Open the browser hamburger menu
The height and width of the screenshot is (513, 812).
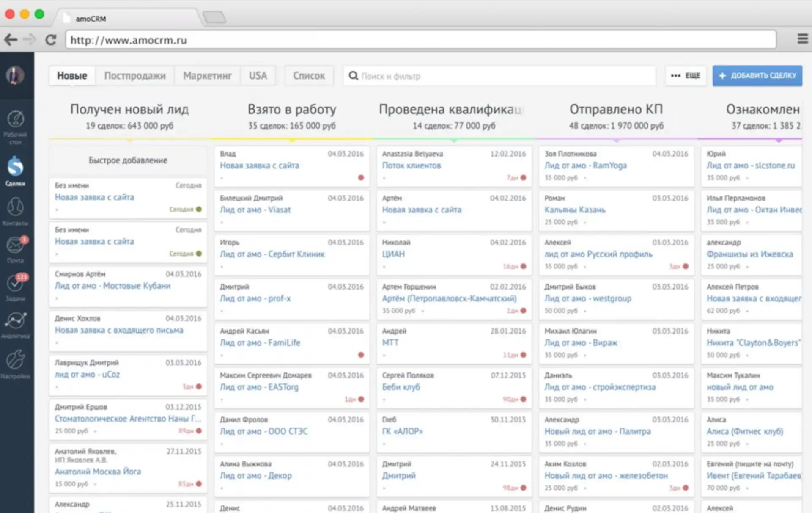[x=802, y=39]
